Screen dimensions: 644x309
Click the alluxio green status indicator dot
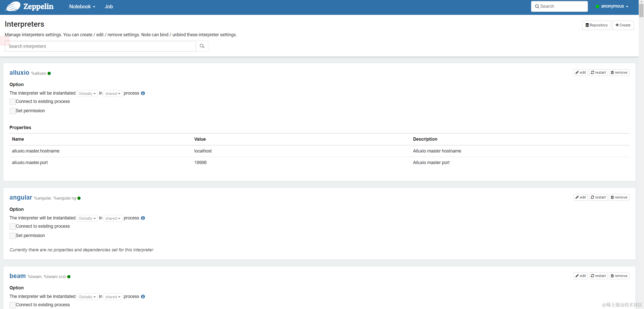pyautogui.click(x=49, y=73)
